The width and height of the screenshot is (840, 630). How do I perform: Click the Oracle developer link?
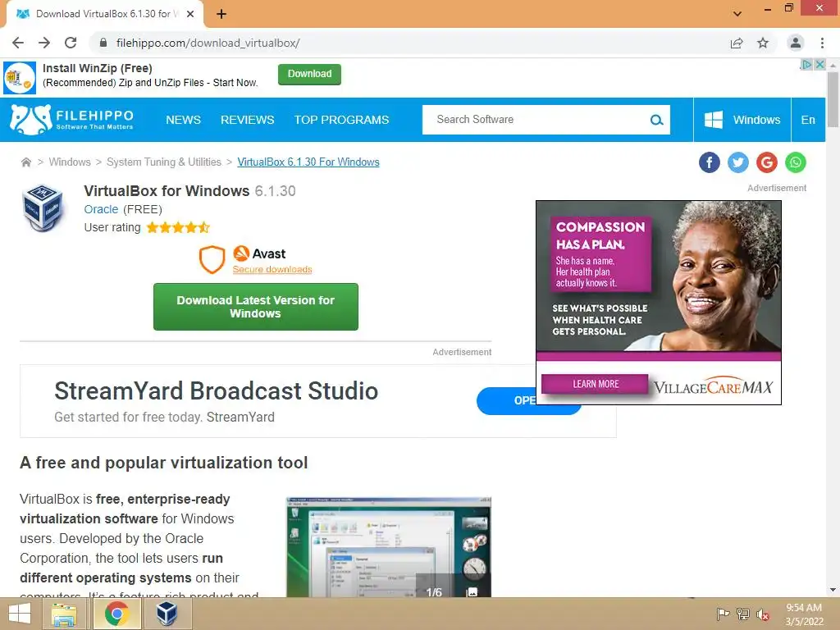coord(101,209)
